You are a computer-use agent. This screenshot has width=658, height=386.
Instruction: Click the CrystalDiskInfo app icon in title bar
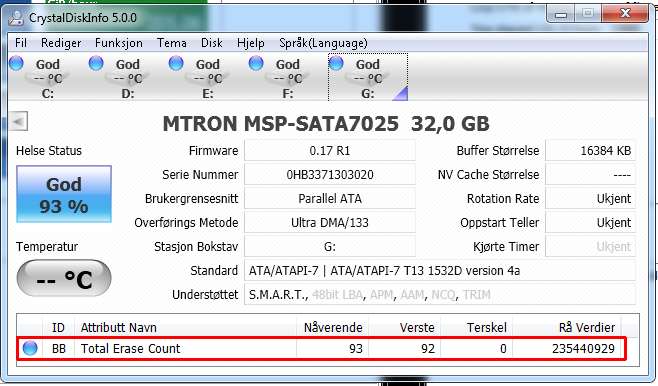click(x=16, y=18)
